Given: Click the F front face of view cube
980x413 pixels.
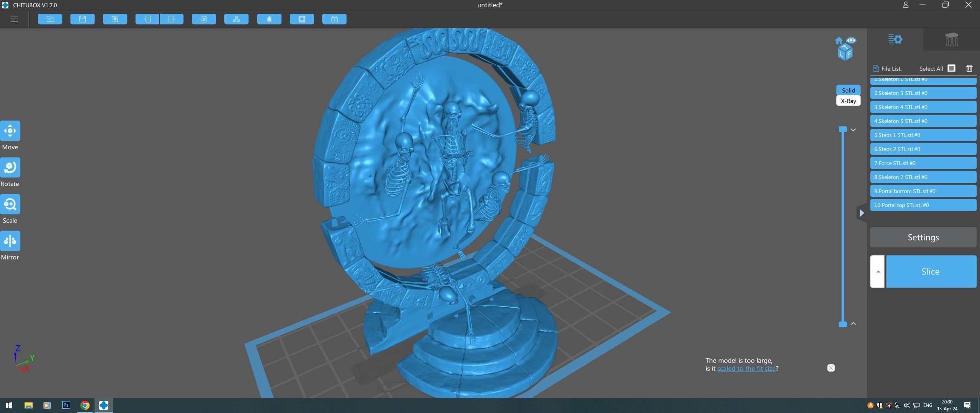Looking at the screenshot, I should click(849, 54).
